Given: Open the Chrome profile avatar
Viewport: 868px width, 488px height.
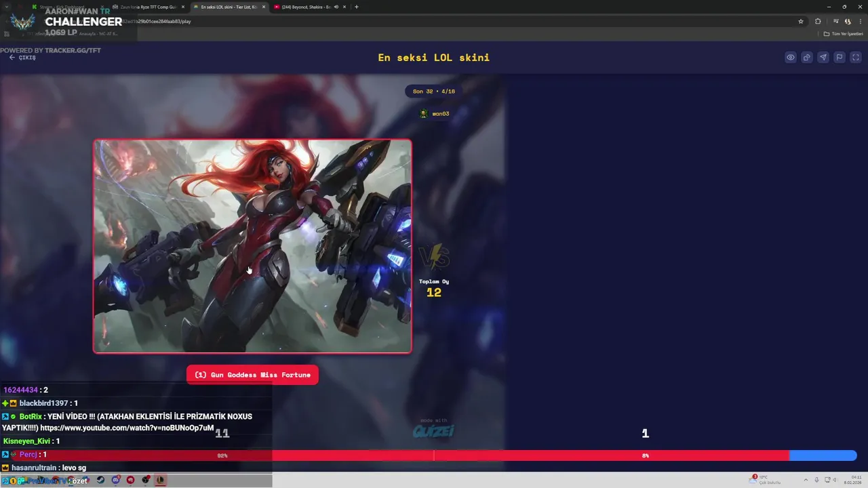Looking at the screenshot, I should [848, 21].
